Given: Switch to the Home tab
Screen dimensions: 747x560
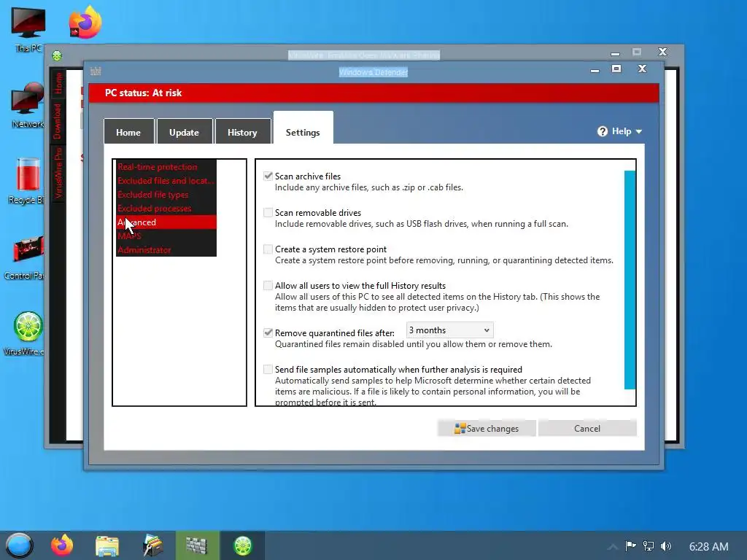Looking at the screenshot, I should (x=128, y=132).
